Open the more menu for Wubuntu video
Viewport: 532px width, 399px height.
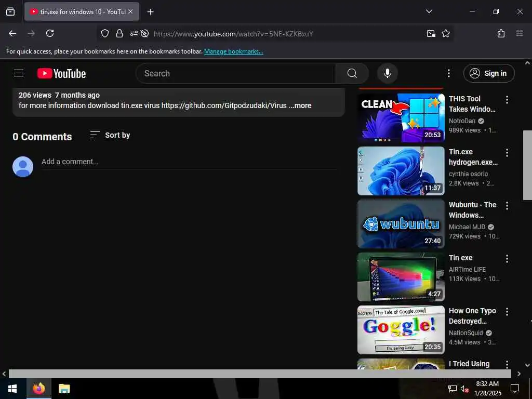[x=507, y=206]
